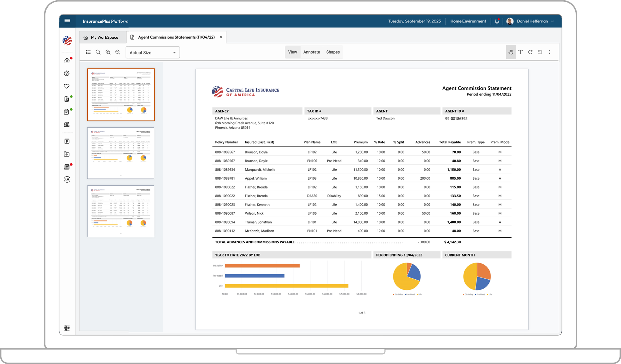Open the overflow kebab menu on the toolbar
Screen dimensions: 621x364
550,52
